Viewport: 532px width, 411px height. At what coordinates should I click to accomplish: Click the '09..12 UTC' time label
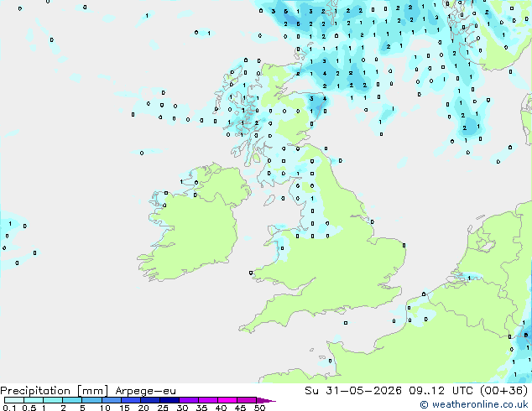441,390
